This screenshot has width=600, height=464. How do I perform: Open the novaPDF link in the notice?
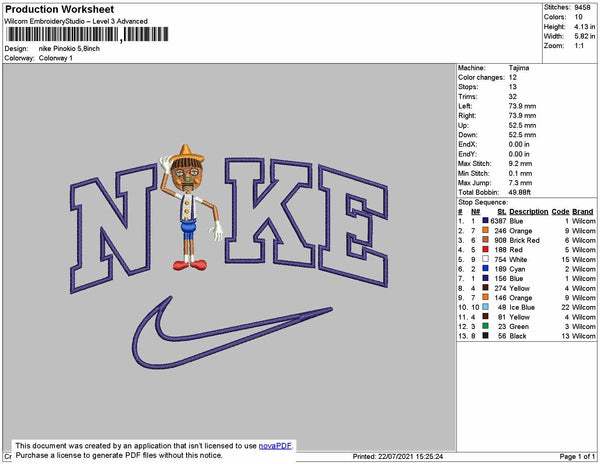[275, 446]
